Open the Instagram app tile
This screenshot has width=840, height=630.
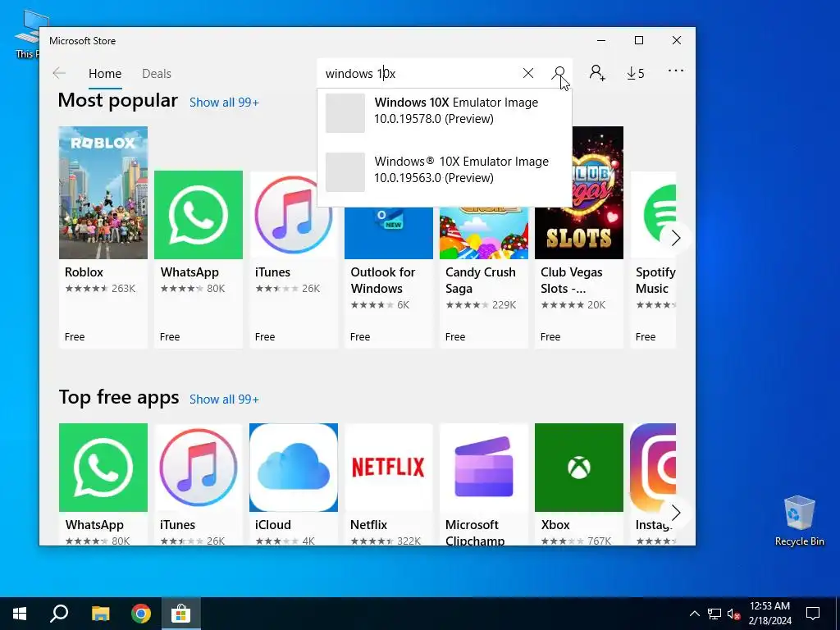pos(653,484)
